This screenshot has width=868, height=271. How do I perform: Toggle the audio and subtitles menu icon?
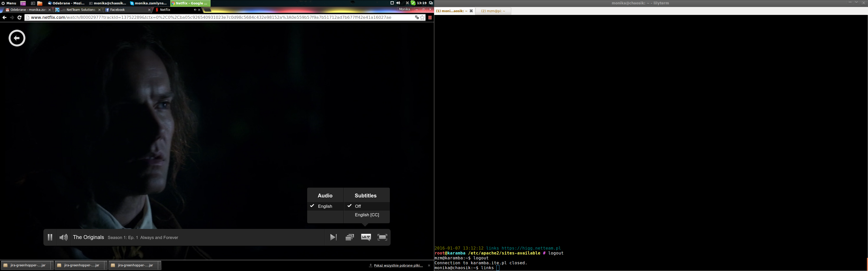tap(366, 237)
